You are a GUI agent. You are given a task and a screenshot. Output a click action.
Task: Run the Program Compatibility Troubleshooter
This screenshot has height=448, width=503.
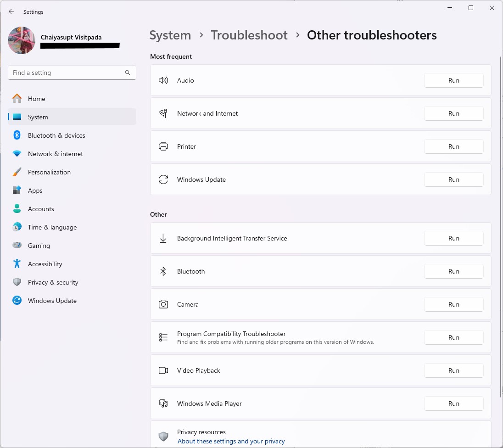pos(453,337)
